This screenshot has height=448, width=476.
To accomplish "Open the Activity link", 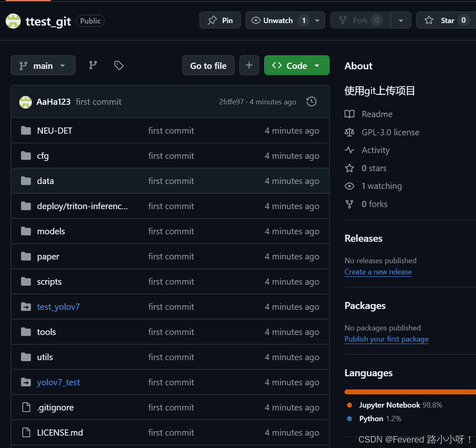I will click(375, 150).
